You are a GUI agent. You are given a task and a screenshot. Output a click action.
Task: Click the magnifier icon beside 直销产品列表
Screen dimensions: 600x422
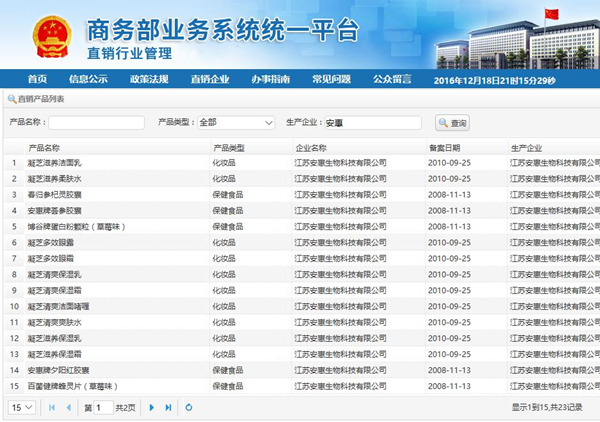[x=11, y=99]
